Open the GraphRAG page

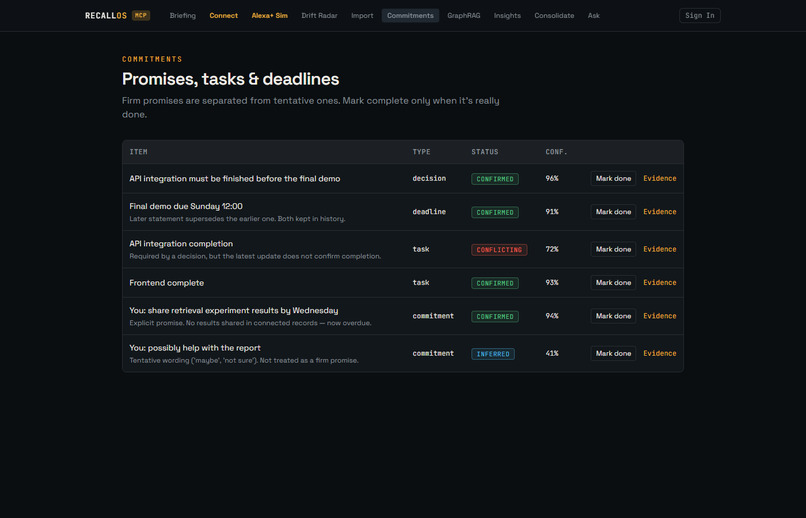pos(464,15)
